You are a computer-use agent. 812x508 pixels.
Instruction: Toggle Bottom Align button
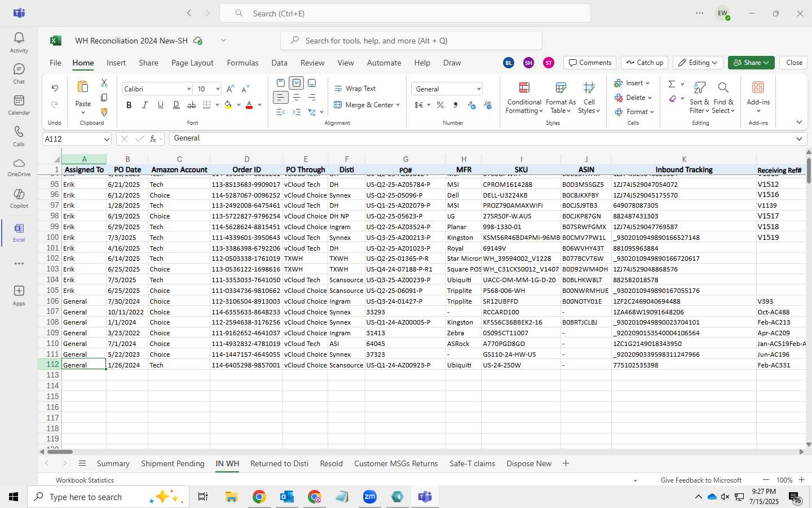click(x=312, y=83)
